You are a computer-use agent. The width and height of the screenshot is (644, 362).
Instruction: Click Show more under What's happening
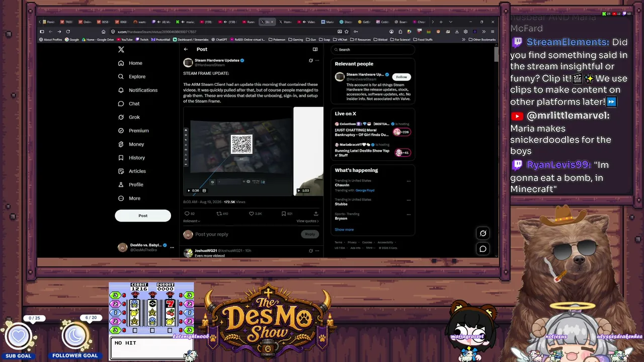click(x=344, y=230)
